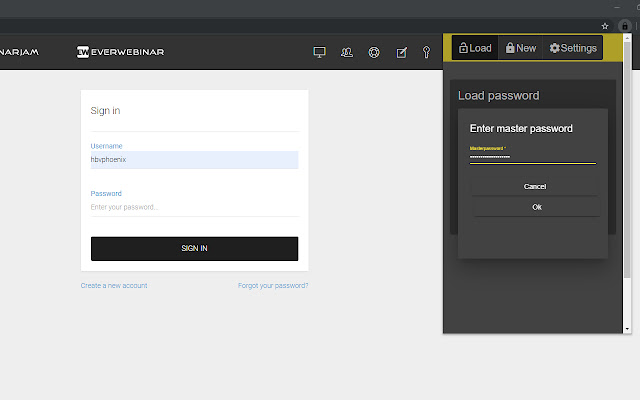Open the Create a new account link
This screenshot has width=640, height=400.
tap(114, 286)
